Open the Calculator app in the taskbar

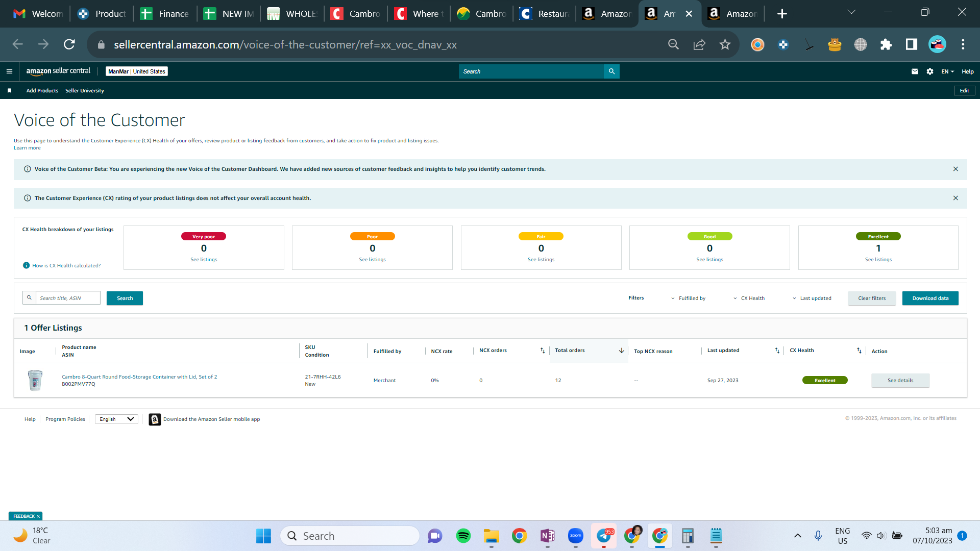coord(688,536)
